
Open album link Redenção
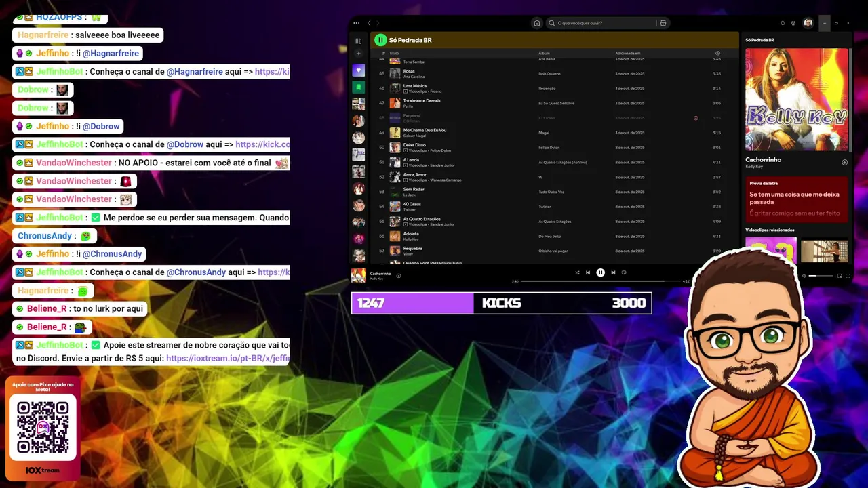[547, 88]
